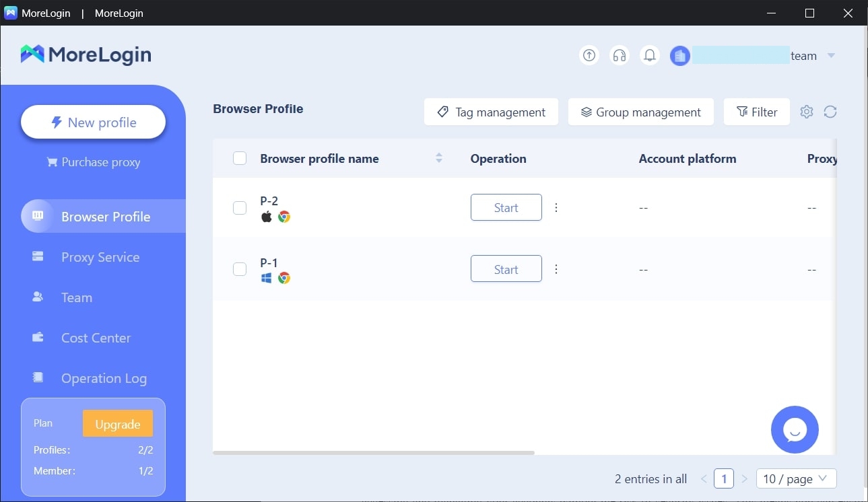The height and width of the screenshot is (502, 868).
Task: Go to previous page arrow
Action: click(704, 479)
